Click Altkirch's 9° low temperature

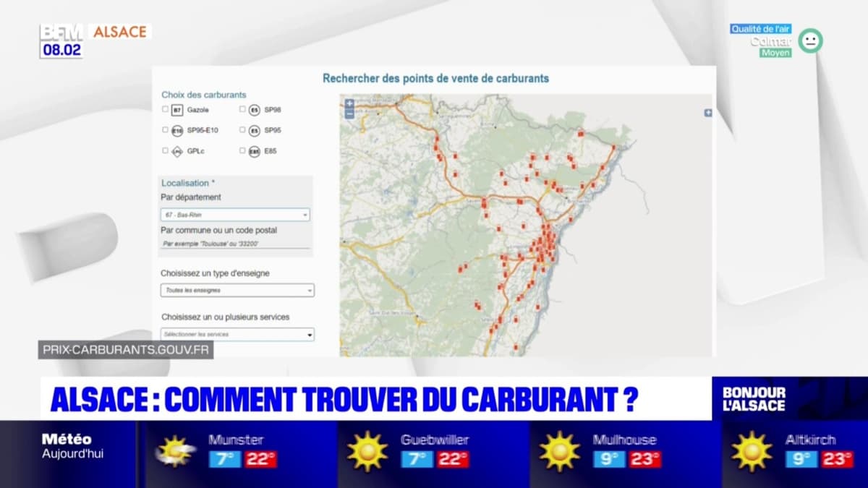801,460
